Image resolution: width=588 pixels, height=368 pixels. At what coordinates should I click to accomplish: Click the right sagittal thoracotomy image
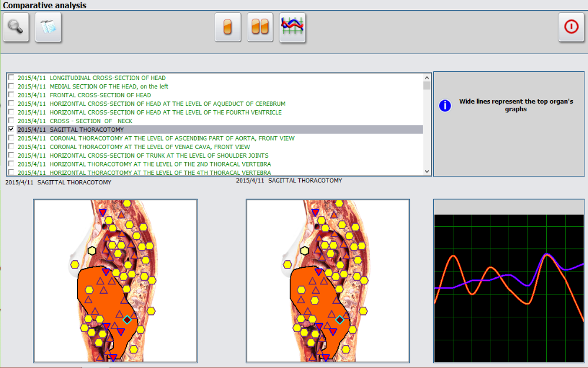[x=328, y=281]
